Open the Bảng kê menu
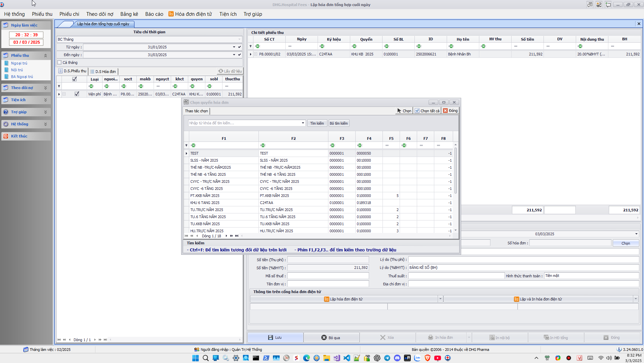 click(129, 14)
